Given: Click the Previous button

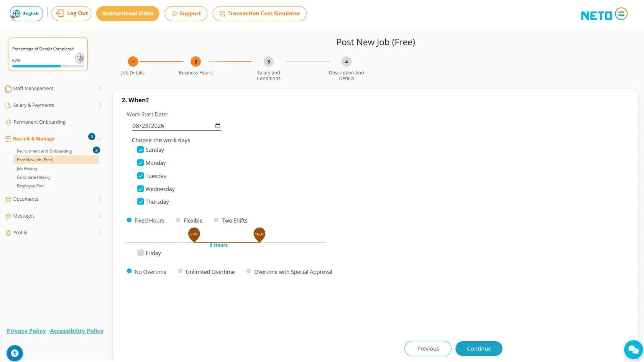Looking at the screenshot, I should click(x=428, y=349).
